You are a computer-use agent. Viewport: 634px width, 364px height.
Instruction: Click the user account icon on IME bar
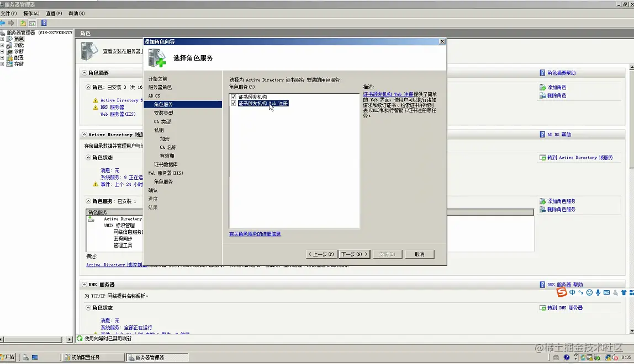tap(615, 292)
